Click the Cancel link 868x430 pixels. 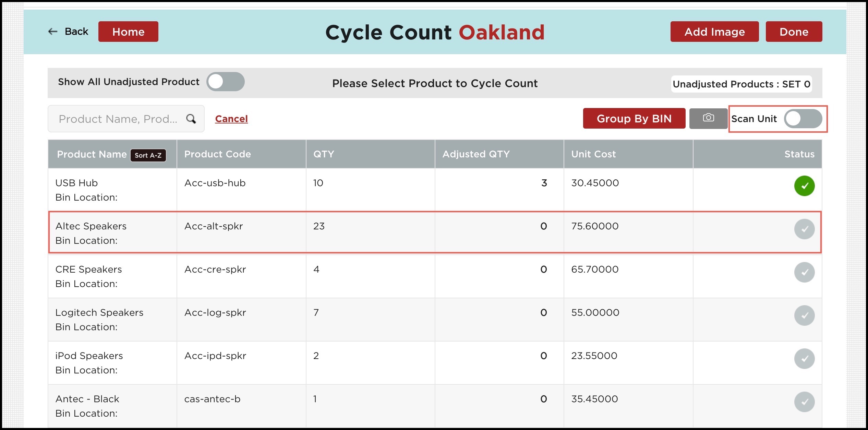point(231,119)
